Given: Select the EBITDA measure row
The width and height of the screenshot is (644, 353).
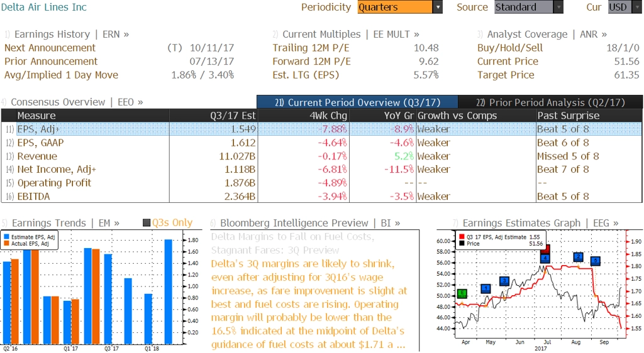Looking at the screenshot, I should pos(321,197).
